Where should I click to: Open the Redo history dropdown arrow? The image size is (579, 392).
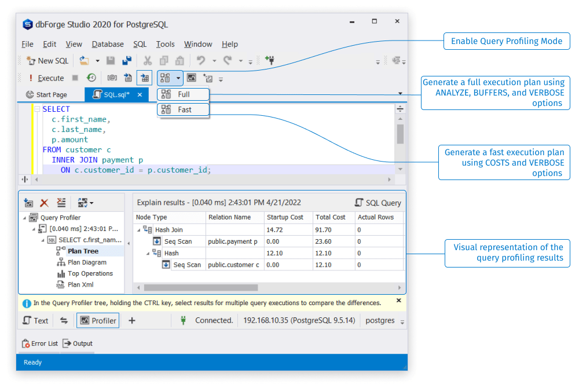(x=240, y=61)
